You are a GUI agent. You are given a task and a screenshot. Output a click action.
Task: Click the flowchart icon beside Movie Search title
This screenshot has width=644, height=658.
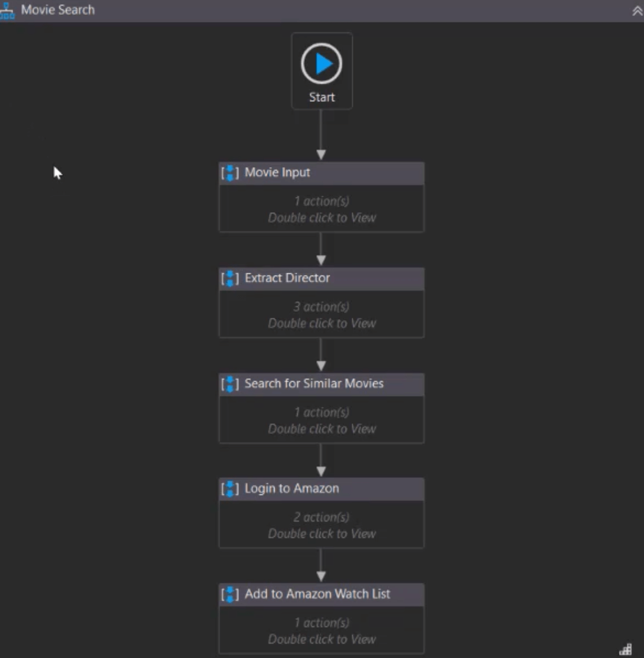click(7, 11)
